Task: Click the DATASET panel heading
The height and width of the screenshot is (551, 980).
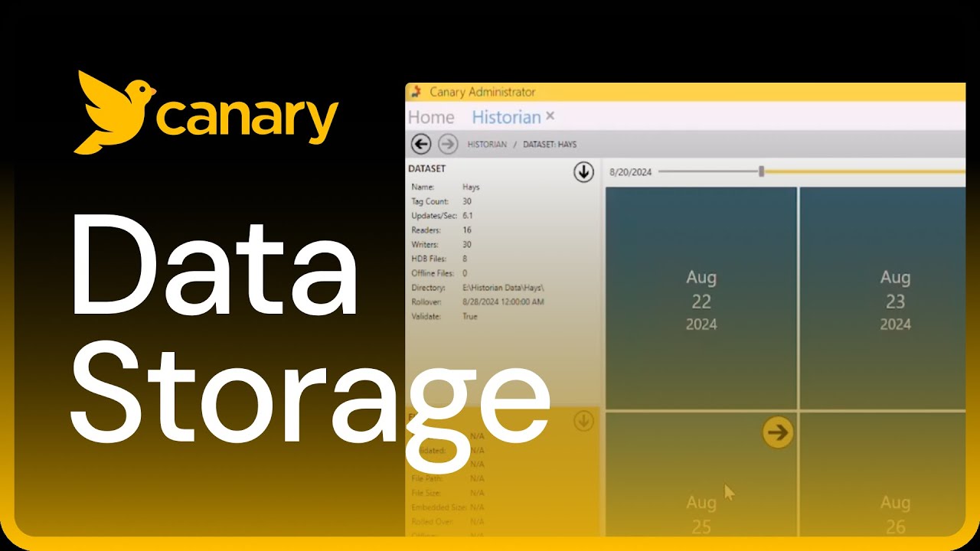Action: pyautogui.click(x=427, y=168)
